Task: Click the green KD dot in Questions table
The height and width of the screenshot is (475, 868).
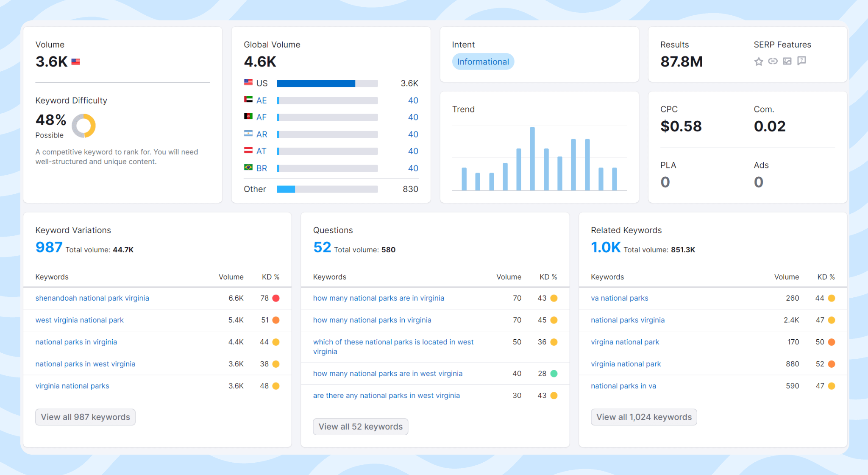Action: pyautogui.click(x=554, y=374)
